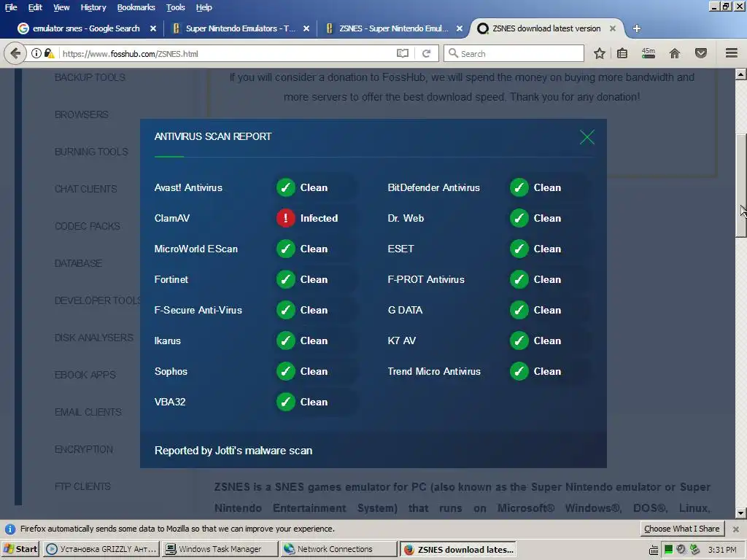The width and height of the screenshot is (747, 560).
Task: Switch to Windows Task Manager in taskbar
Action: tap(220, 549)
